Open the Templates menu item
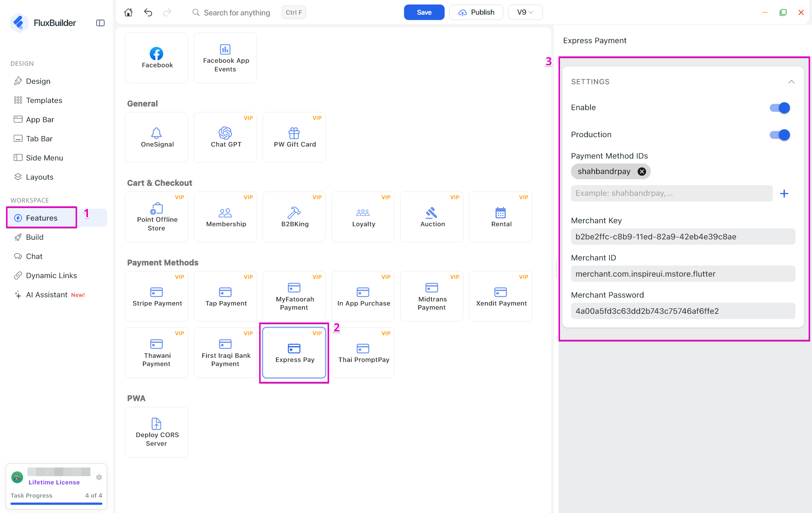This screenshot has height=513, width=812. click(x=56, y=100)
